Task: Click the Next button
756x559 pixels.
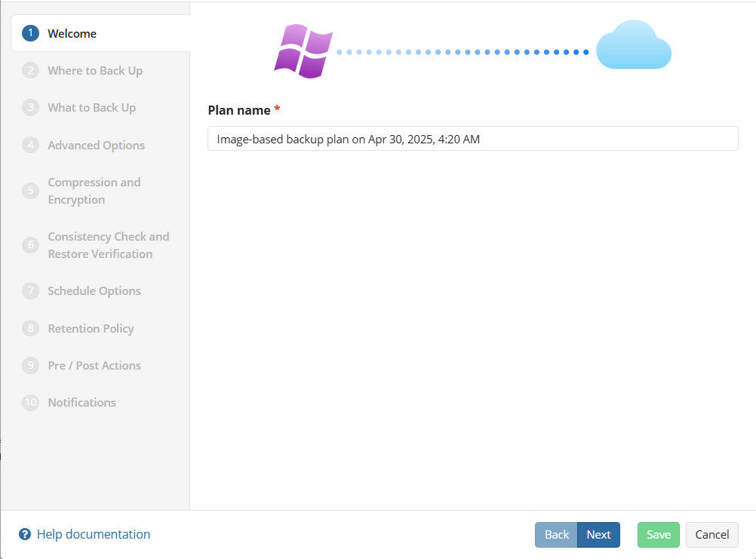Action: tap(599, 535)
